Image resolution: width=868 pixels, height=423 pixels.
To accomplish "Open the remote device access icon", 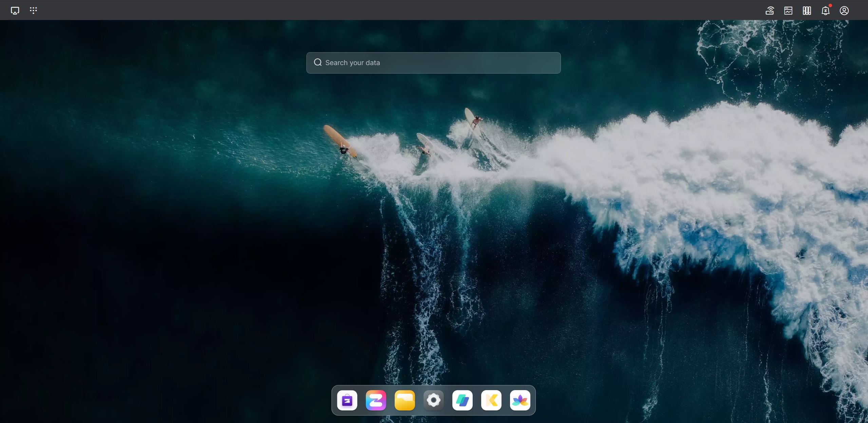I will pyautogui.click(x=769, y=11).
